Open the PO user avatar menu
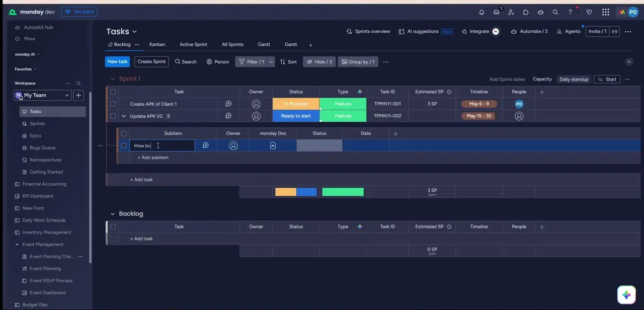The image size is (644, 310). coord(633,12)
